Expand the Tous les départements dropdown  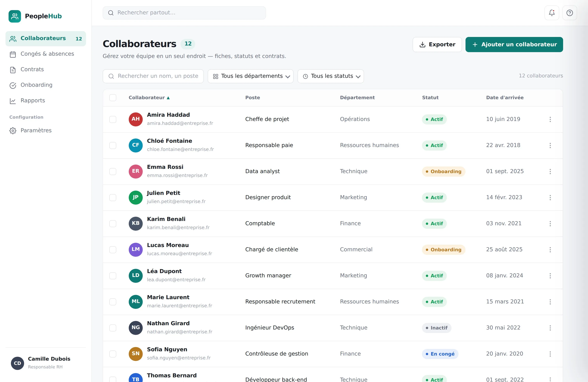(250, 76)
